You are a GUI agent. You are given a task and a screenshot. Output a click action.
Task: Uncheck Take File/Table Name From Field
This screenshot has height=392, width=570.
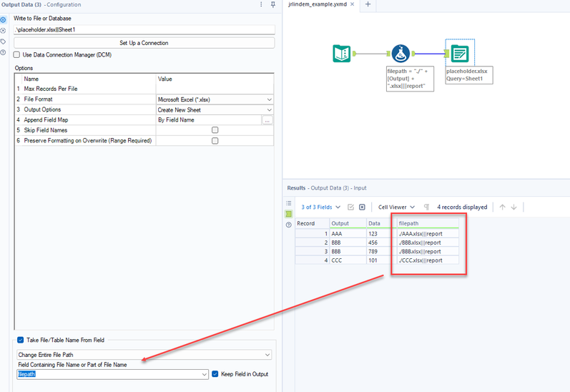(x=20, y=340)
